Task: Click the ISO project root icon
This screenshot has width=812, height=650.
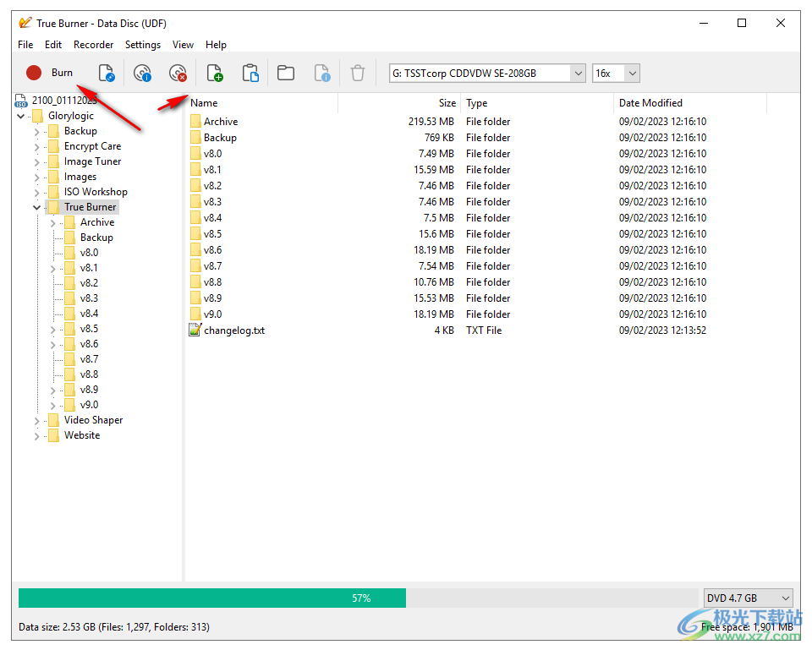Action: coord(20,101)
